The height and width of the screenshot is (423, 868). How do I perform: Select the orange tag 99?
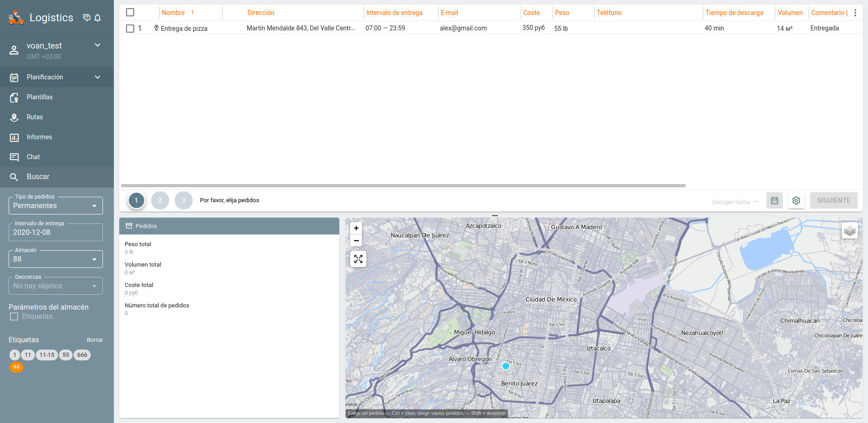click(16, 367)
